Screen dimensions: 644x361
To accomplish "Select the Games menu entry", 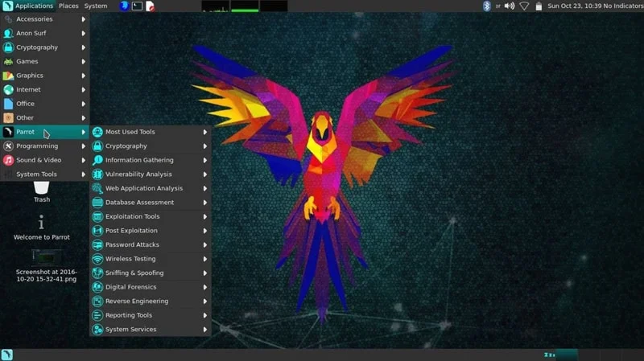I will click(45, 62).
